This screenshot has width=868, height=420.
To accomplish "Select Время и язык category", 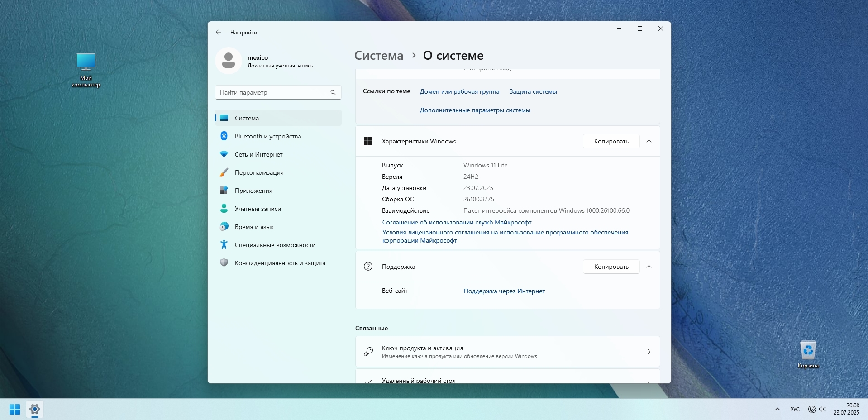I will tap(278, 227).
